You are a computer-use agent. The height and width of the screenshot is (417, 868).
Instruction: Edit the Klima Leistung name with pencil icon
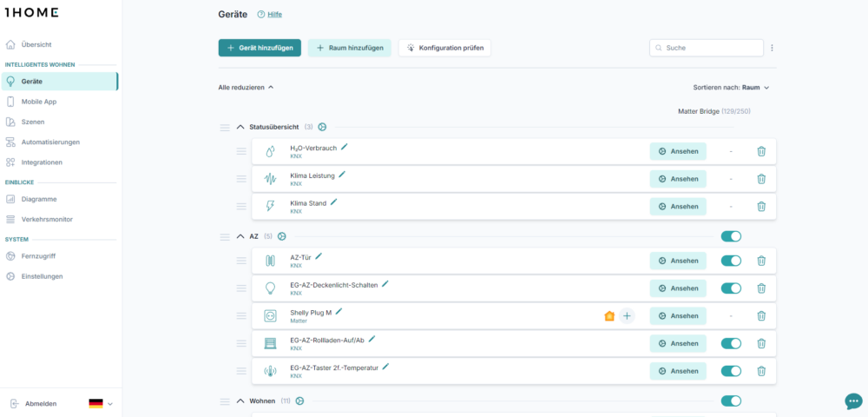pyautogui.click(x=342, y=175)
